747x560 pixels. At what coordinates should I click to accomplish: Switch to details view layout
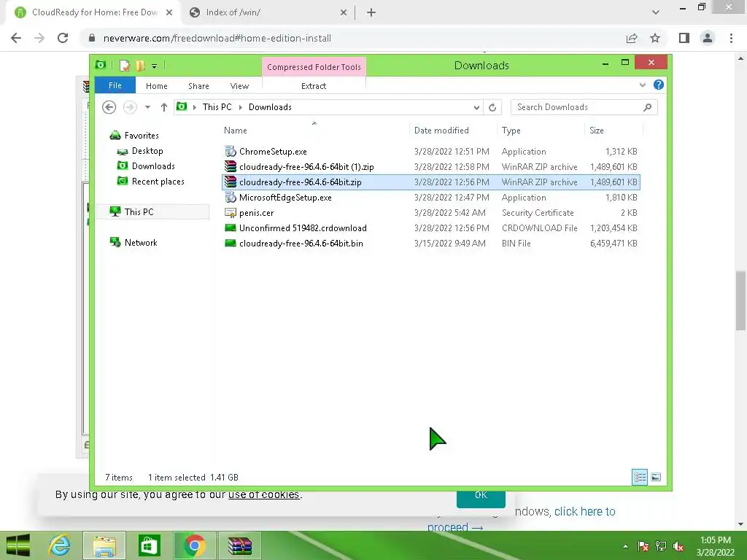coord(640,477)
